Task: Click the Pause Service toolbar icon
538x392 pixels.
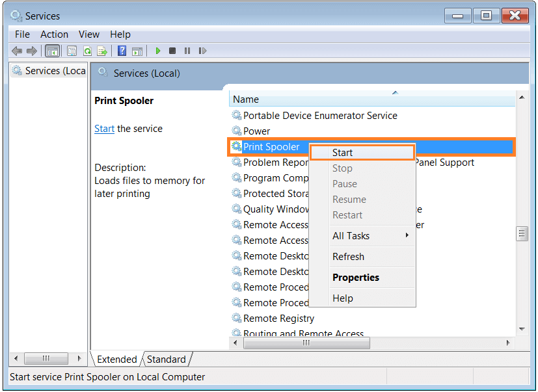Action: point(187,51)
